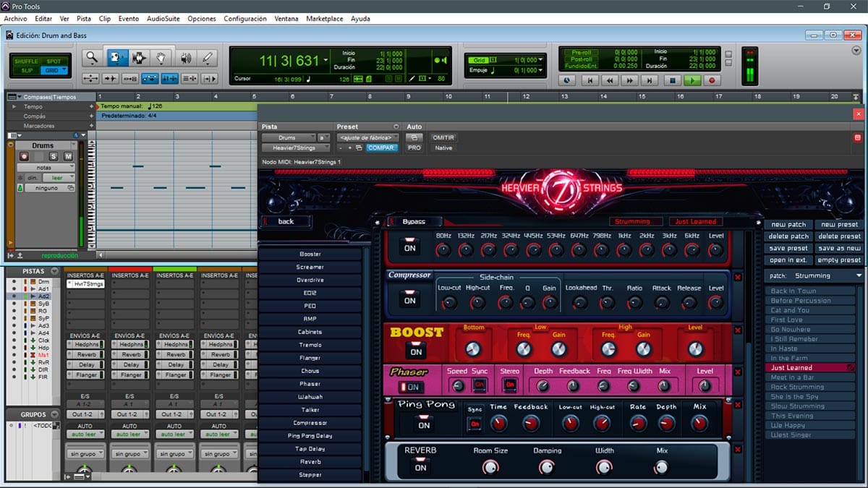Click the zoom toggle icon below the tools
The height and width of the screenshot is (488, 868).
(91, 79)
